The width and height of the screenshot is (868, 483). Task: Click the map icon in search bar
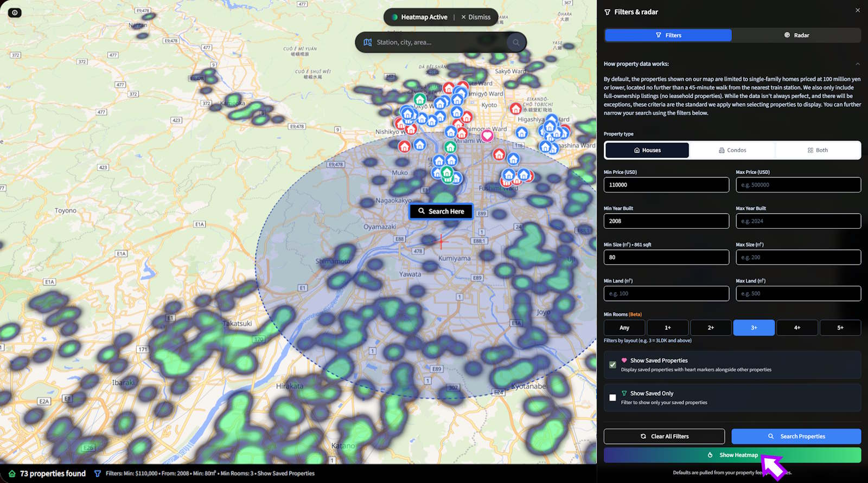tap(368, 42)
